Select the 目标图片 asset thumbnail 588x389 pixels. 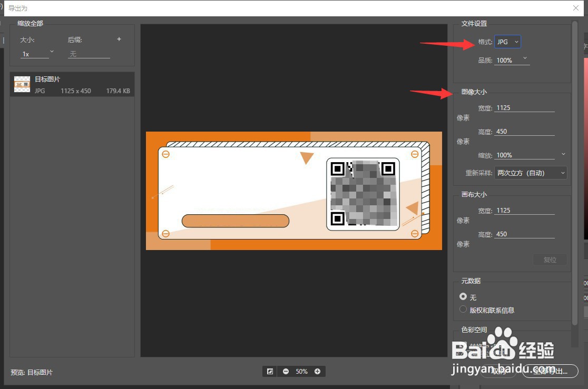(22, 84)
